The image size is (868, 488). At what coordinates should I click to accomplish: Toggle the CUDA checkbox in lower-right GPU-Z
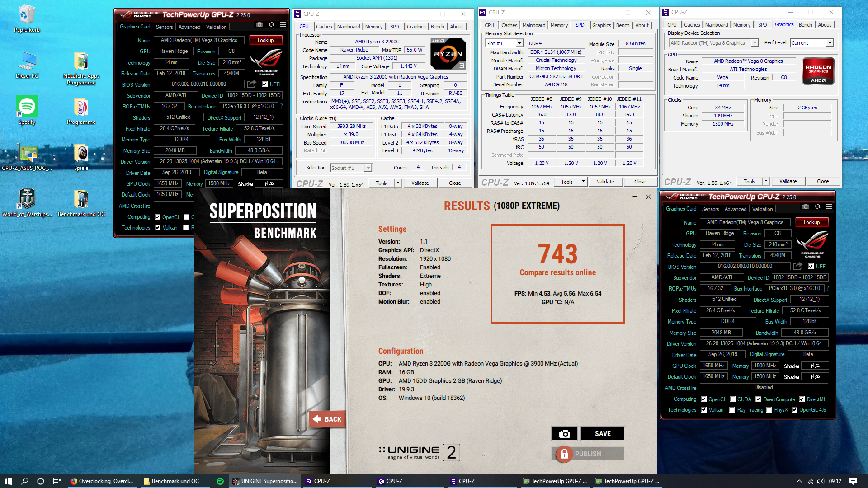coord(732,399)
